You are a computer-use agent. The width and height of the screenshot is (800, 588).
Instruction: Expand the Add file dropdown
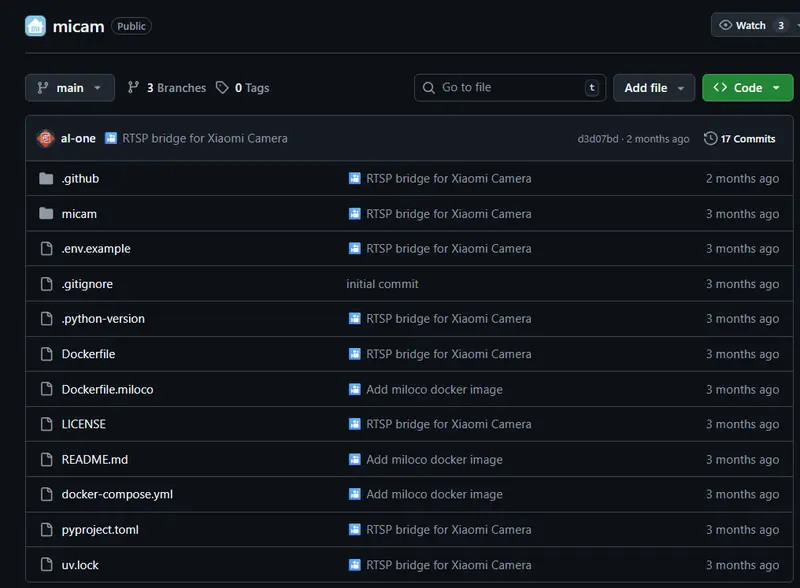pos(654,88)
